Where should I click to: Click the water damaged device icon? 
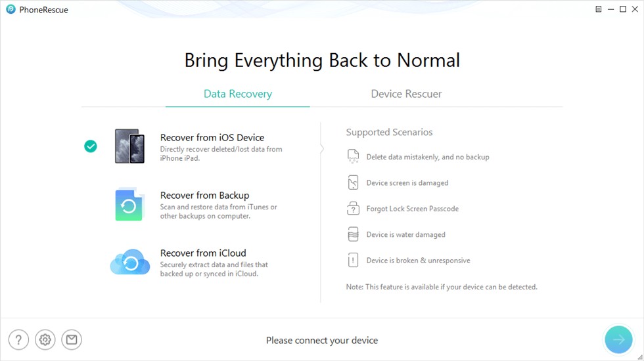[354, 234]
